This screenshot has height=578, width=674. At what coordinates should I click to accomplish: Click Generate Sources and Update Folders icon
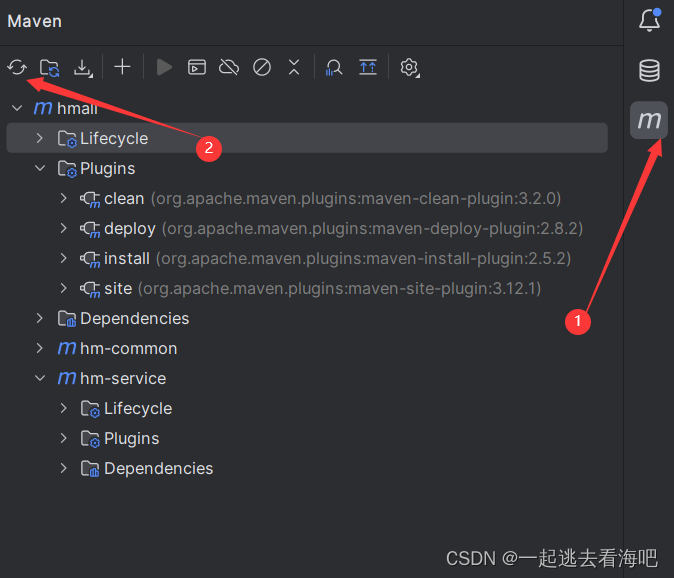[x=50, y=67]
